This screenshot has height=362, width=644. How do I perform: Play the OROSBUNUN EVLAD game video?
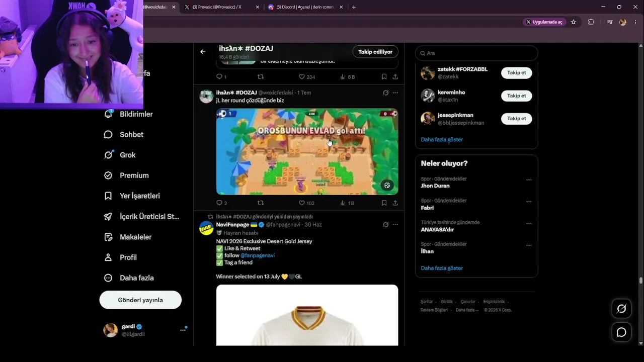(x=307, y=151)
